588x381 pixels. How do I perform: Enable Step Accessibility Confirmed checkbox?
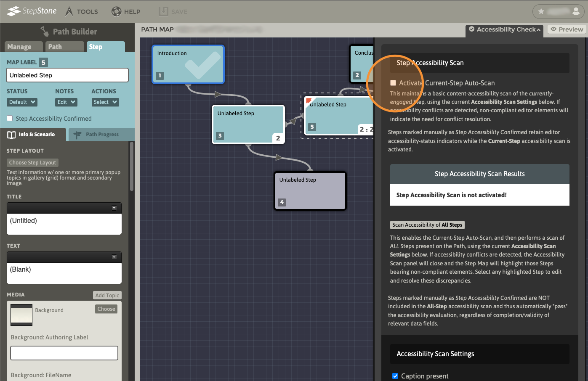pyautogui.click(x=10, y=119)
